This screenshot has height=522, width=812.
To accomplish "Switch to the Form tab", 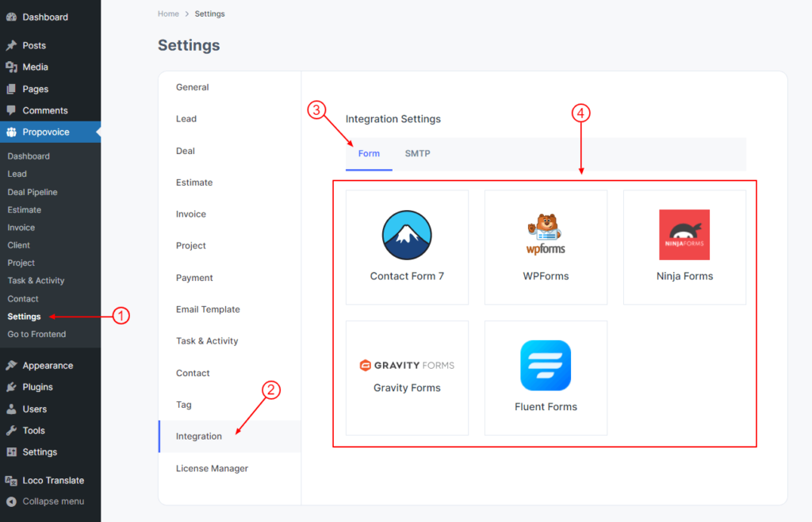I will click(369, 153).
